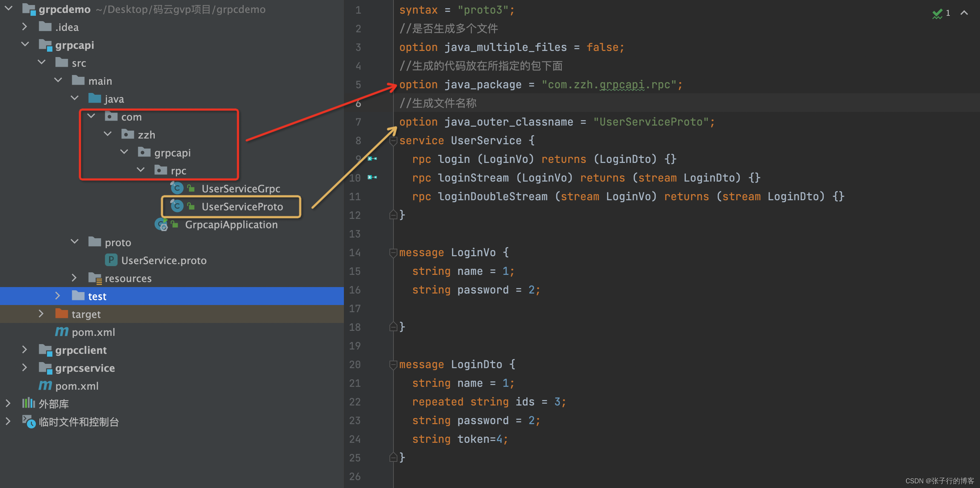This screenshot has height=488, width=980.
Task: Click the 外部库 library bars icon
Action: (28, 403)
